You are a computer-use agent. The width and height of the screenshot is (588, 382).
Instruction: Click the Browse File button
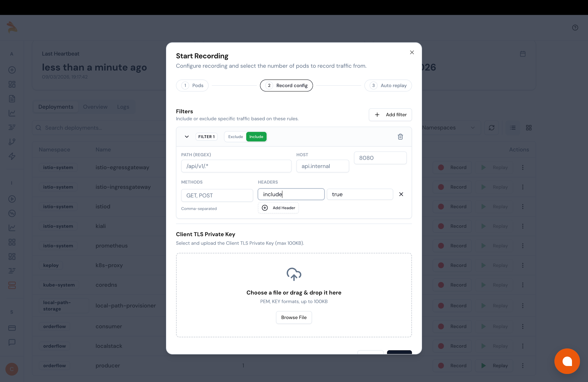[x=294, y=317]
